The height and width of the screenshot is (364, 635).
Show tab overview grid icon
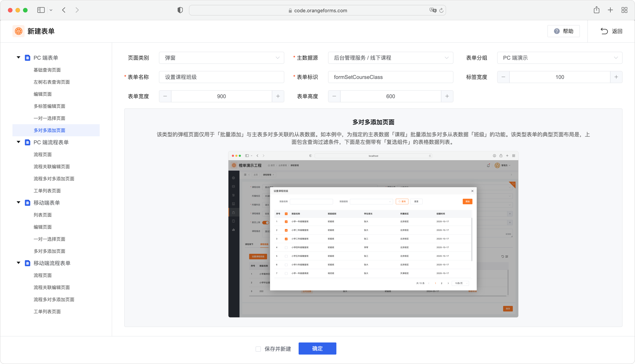pos(624,10)
